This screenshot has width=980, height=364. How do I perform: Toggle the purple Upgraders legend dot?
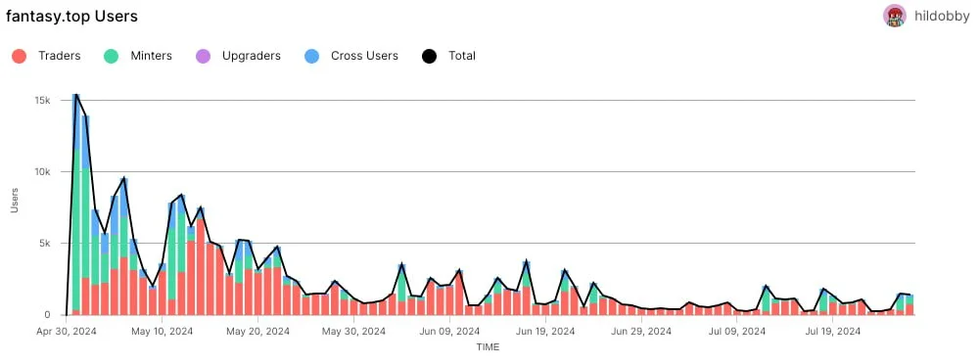click(203, 56)
